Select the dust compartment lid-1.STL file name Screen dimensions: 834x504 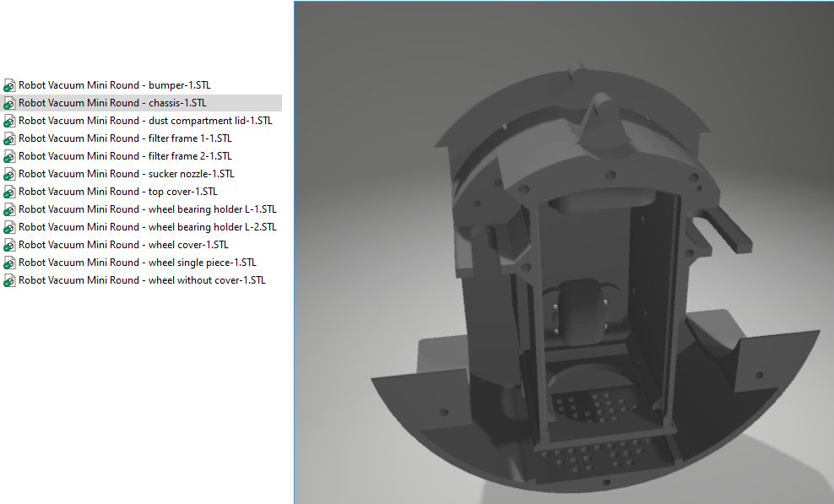145,121
